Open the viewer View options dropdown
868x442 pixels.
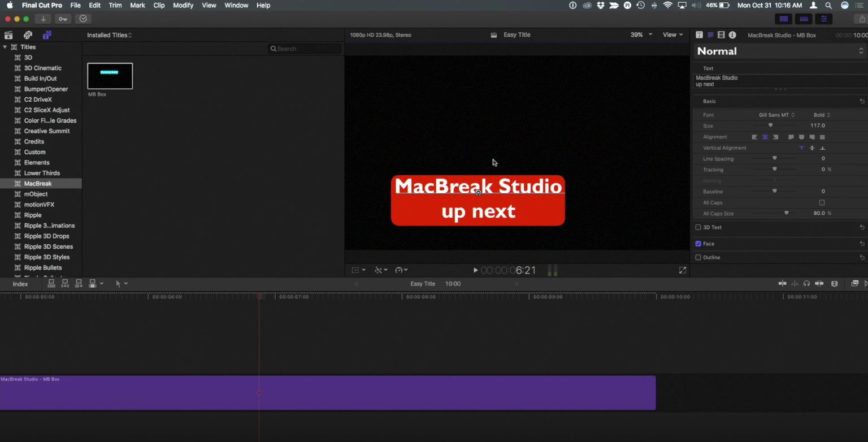[672, 34]
